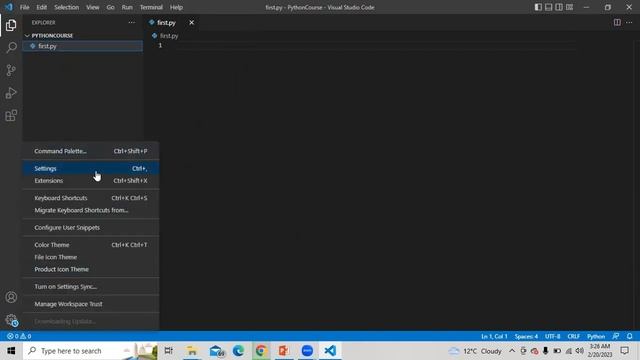Open the Edit menu

42,7
